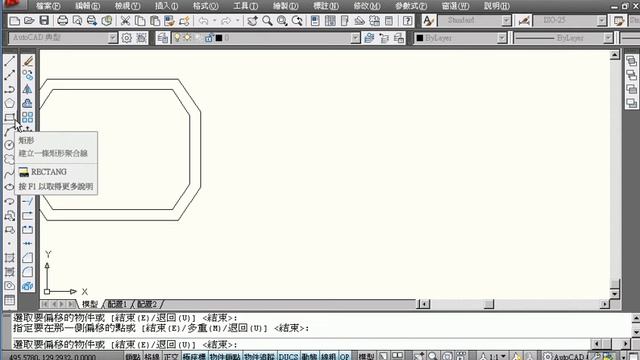
Task: Click drawing area vertical scrollbar down arrow
Action: coord(615,293)
